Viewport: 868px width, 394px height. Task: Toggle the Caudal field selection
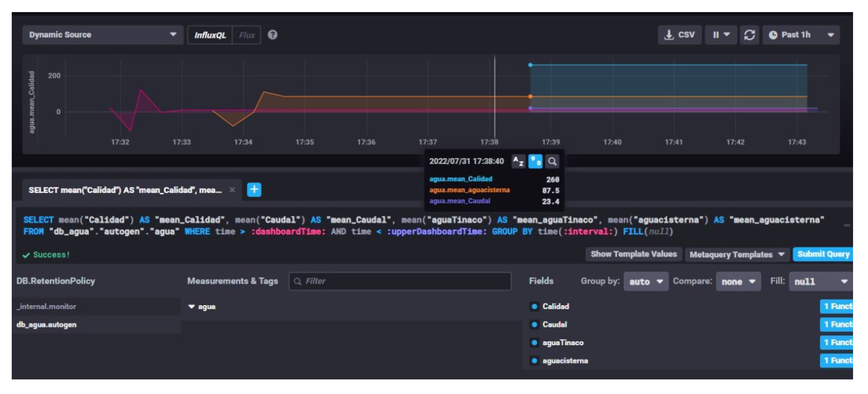click(554, 324)
